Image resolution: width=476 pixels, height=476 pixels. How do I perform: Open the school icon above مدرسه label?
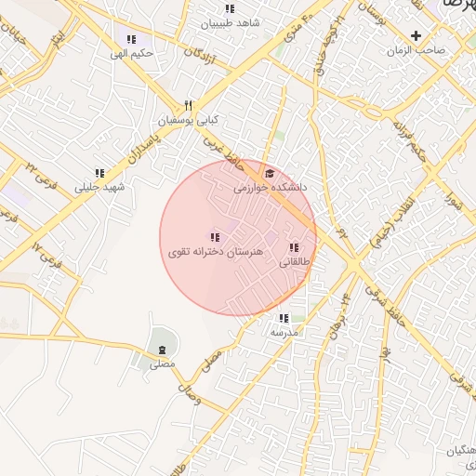tap(284, 318)
